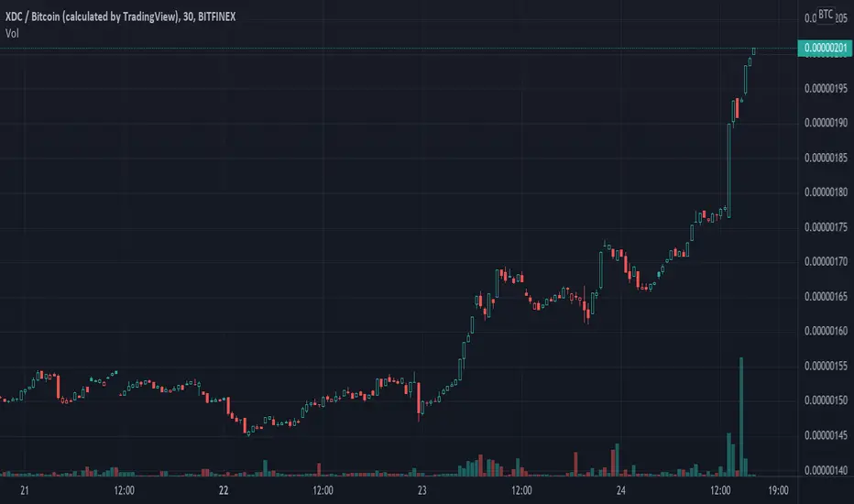The height and width of the screenshot is (504, 854).
Task: Click the 0.00000140 price axis label
Action: [x=826, y=470]
